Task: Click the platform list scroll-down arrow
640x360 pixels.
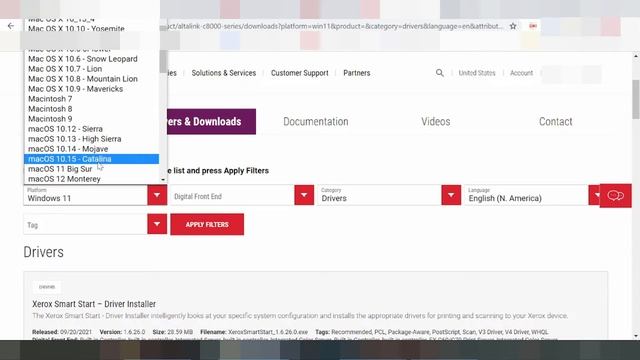Action: [x=163, y=180]
